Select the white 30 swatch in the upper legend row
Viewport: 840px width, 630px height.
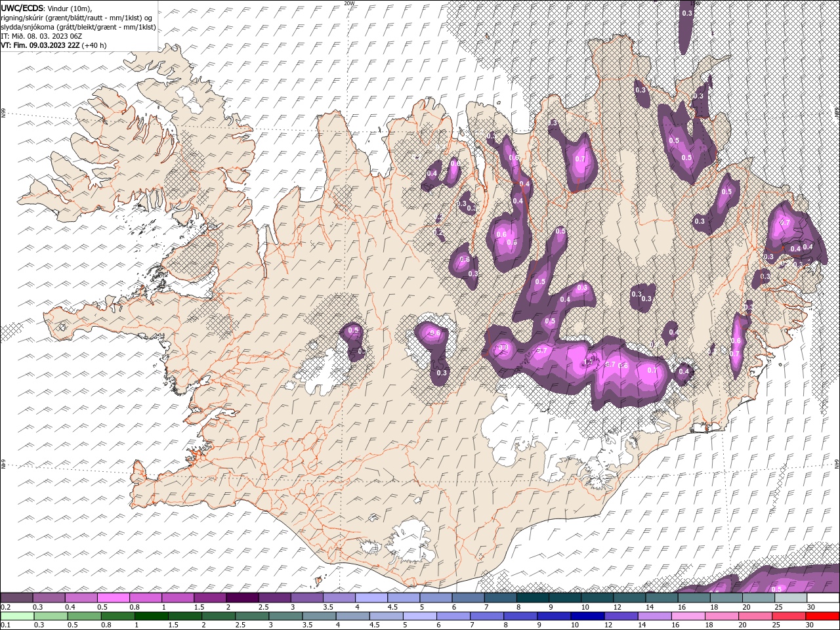[822, 598]
